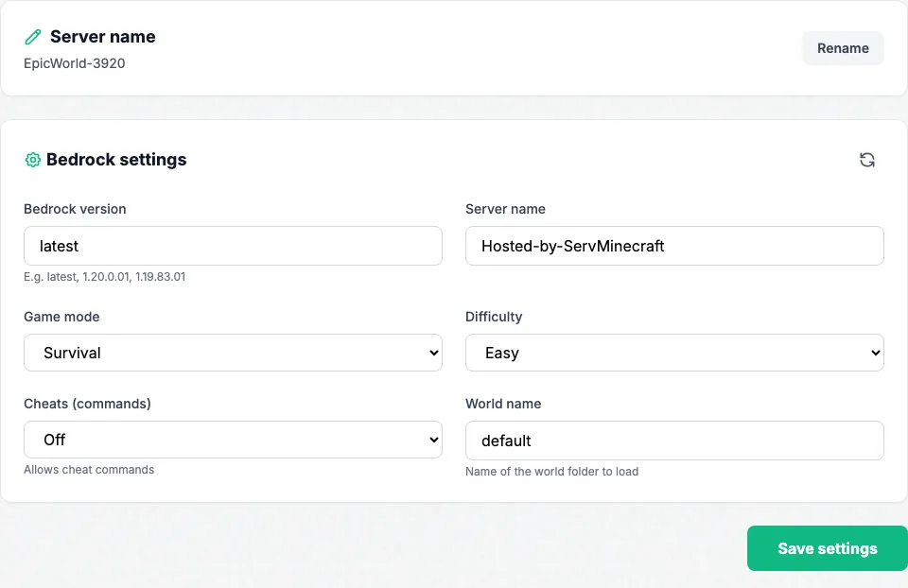Click the gear icon next to Bedrock settings
The image size is (908, 588).
(x=33, y=160)
